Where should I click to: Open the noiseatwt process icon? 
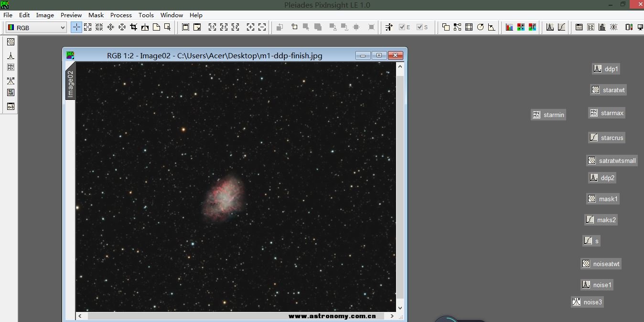pyautogui.click(x=601, y=264)
